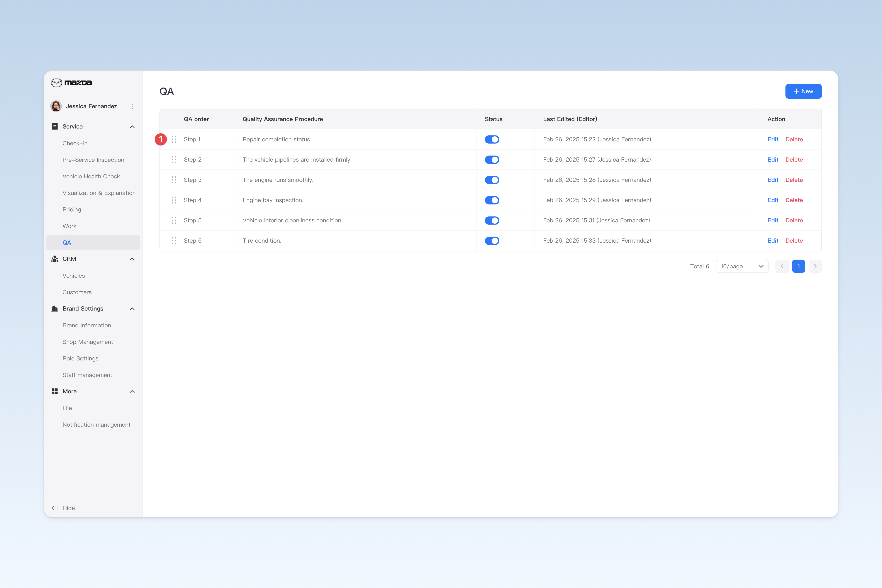Select the QA sidebar item
The width and height of the screenshot is (882, 588).
pos(93,242)
